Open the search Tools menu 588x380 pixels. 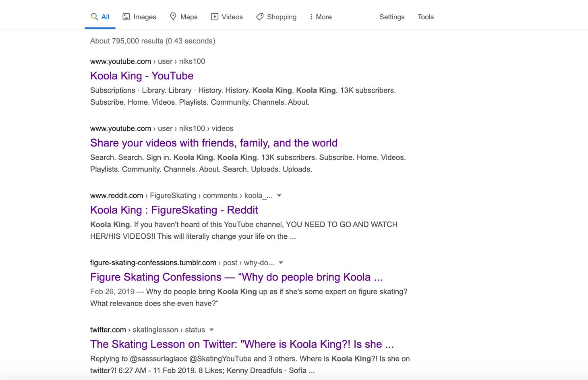[x=425, y=17]
